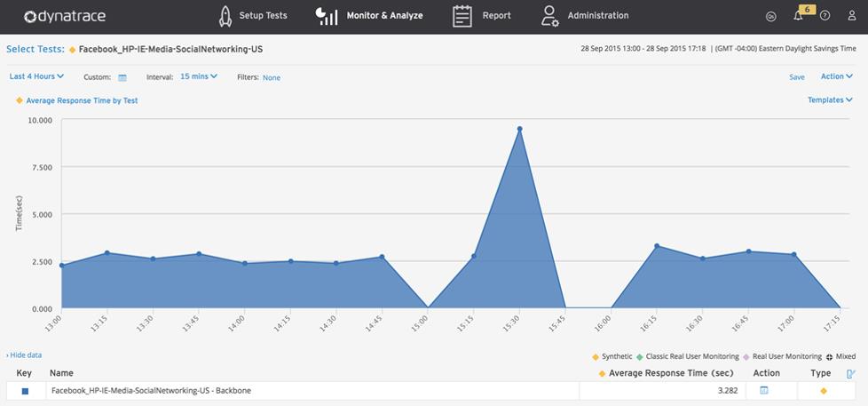Open the notifications bell
Viewport: 868px width, 406px height.
point(798,16)
